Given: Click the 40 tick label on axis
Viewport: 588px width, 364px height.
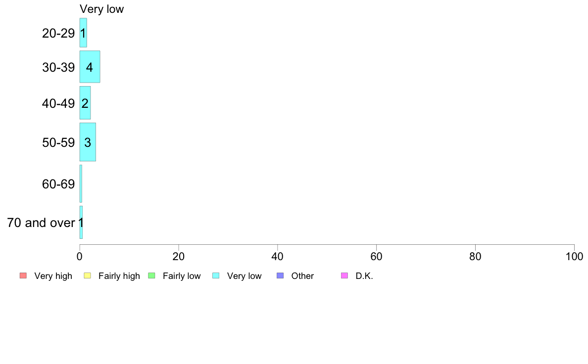Looking at the screenshot, I should [x=278, y=257].
